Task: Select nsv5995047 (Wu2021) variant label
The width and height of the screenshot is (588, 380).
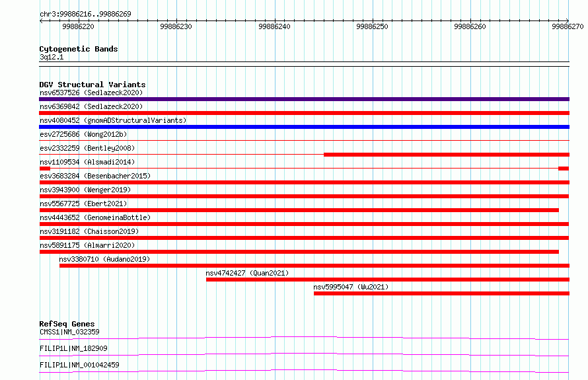Action: click(x=351, y=287)
